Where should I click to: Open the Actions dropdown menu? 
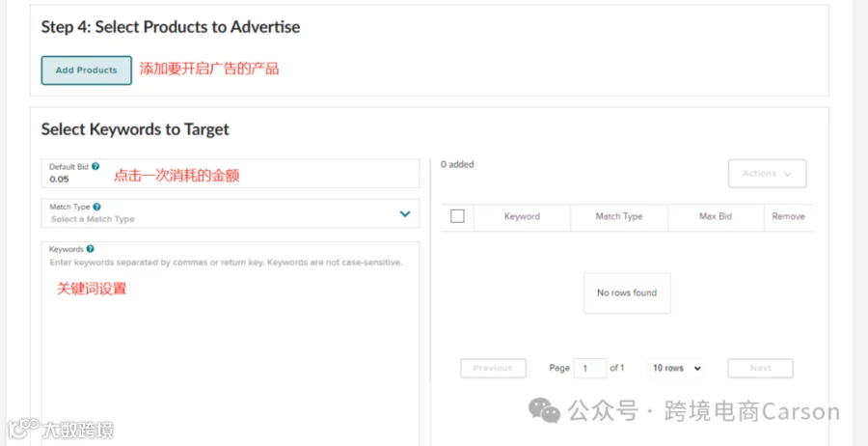click(x=767, y=174)
